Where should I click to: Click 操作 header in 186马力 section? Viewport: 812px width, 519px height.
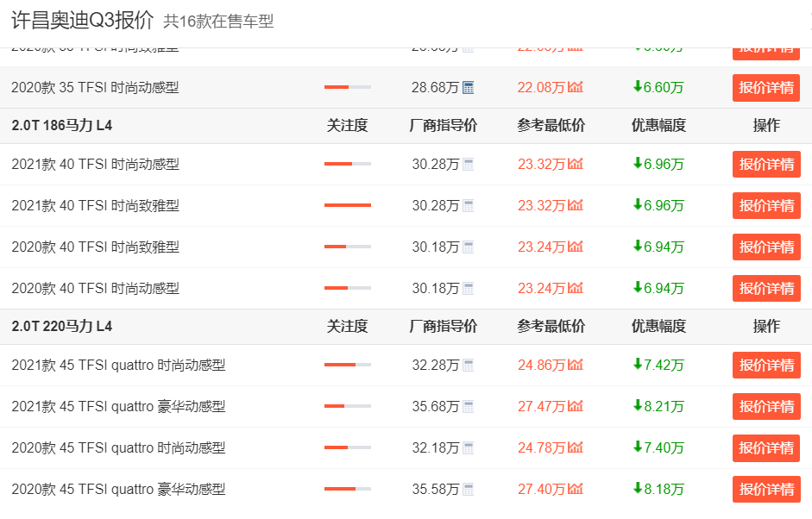tap(766, 125)
